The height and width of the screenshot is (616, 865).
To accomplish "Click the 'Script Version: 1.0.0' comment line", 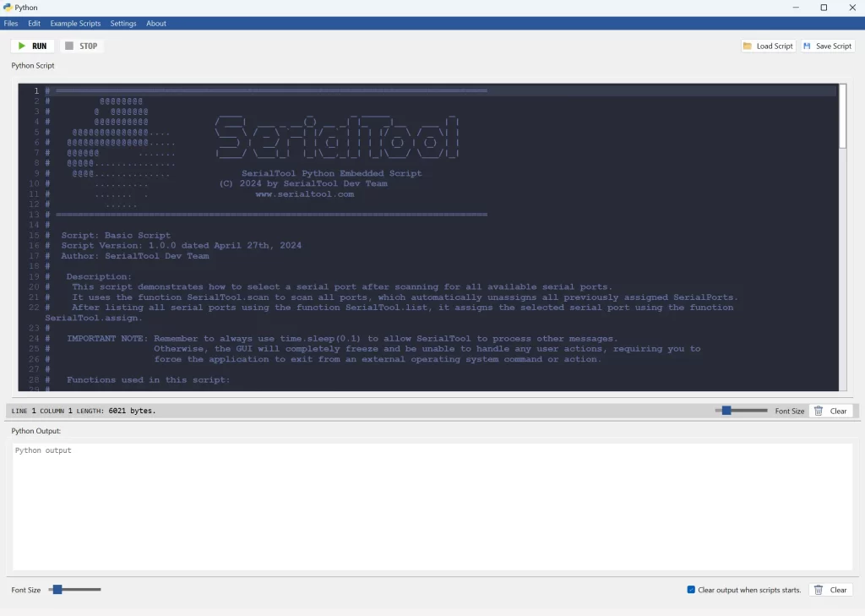I will tap(181, 246).
